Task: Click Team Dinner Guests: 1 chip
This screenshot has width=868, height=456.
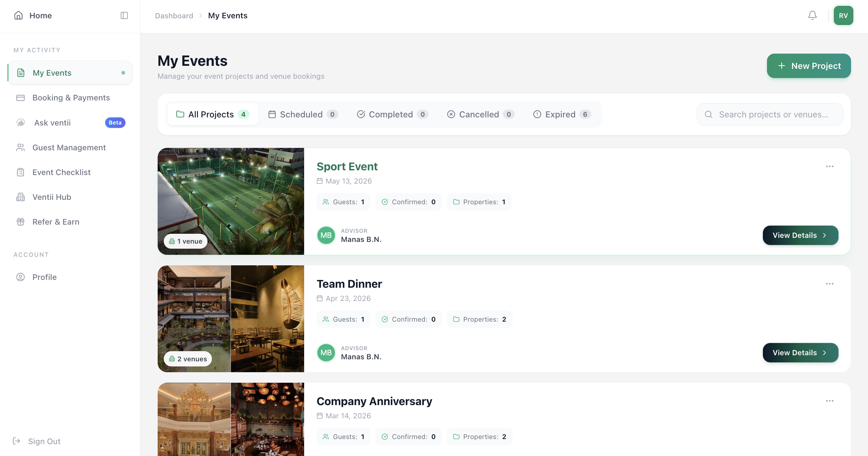Action: coord(343,319)
